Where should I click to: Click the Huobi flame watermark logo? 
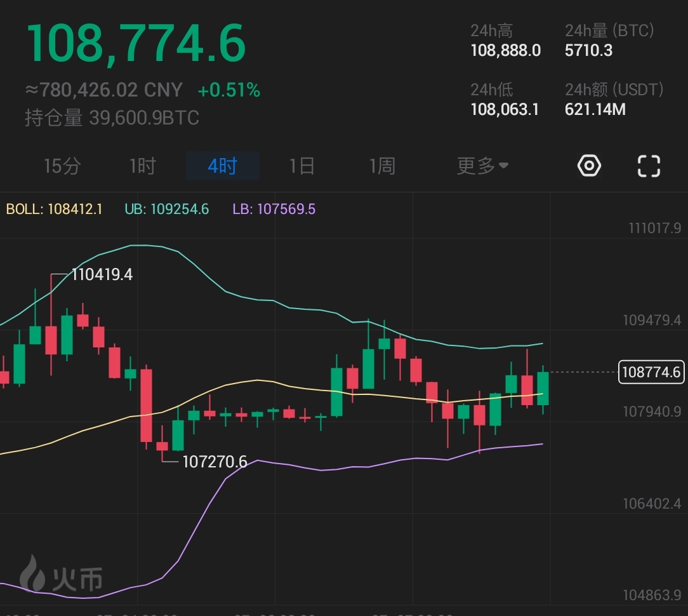click(61, 574)
